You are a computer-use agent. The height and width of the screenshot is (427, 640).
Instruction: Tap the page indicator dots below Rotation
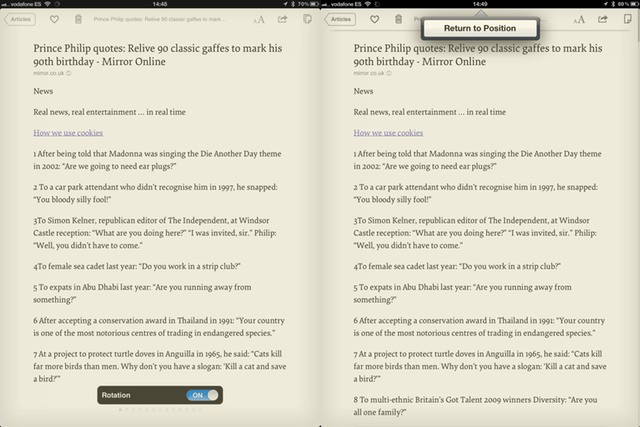point(160,411)
